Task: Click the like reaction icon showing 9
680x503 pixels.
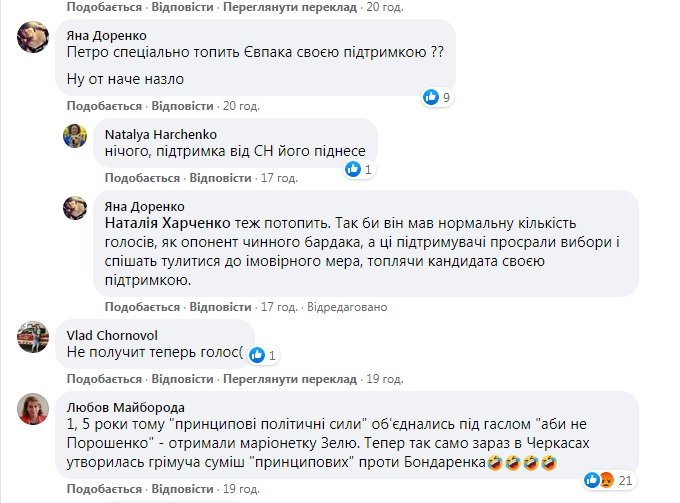Action: [431, 97]
